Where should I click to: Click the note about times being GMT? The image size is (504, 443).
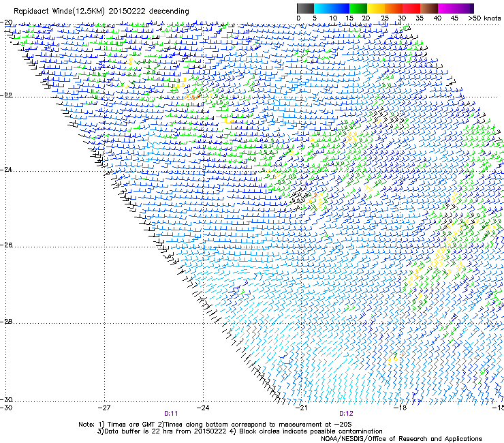(x=215, y=425)
